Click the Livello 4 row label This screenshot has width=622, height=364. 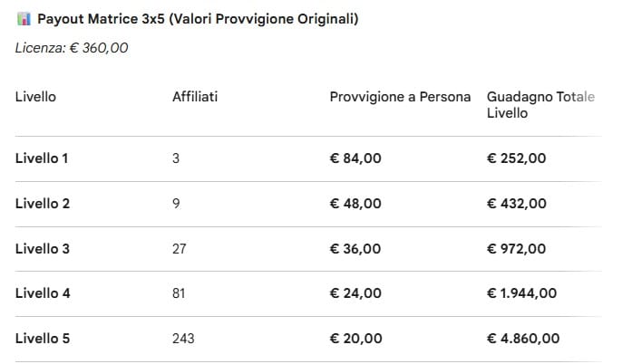click(43, 293)
